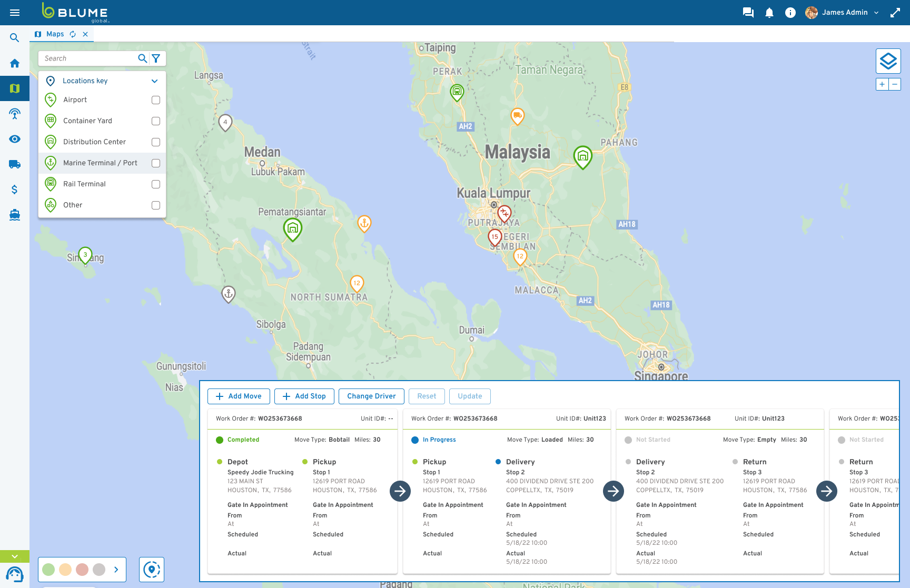Open notifications bell

click(769, 13)
